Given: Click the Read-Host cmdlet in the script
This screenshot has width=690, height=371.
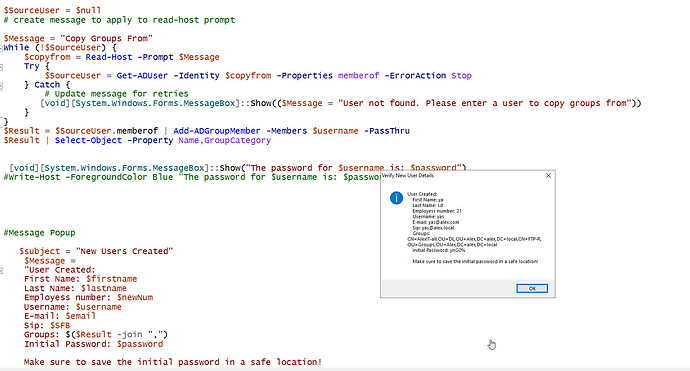Looking at the screenshot, I should pos(109,57).
